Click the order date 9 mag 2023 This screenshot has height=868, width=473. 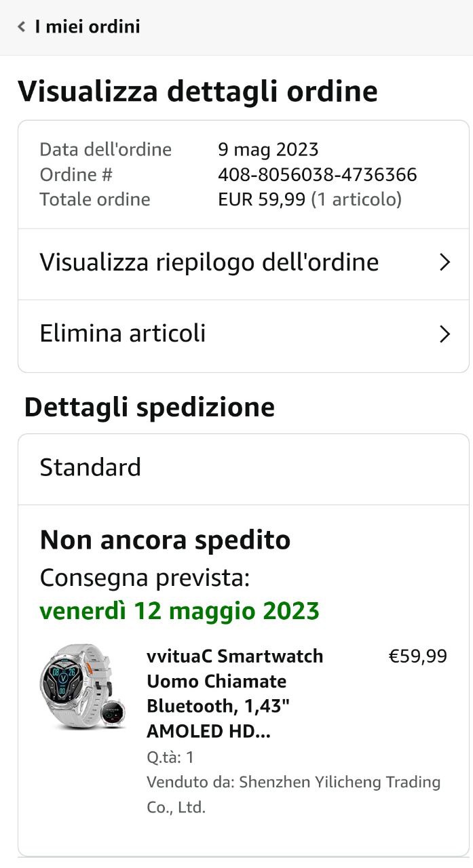[x=268, y=149]
